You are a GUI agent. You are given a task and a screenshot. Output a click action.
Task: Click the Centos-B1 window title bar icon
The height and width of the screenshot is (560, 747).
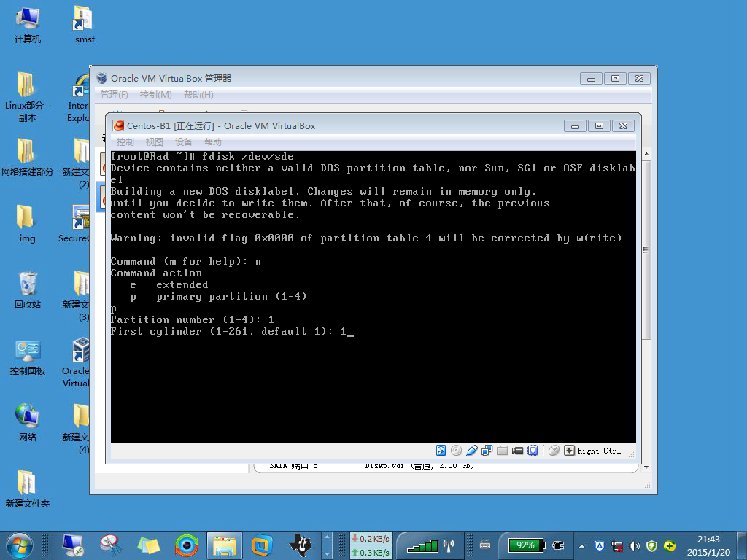tap(118, 125)
